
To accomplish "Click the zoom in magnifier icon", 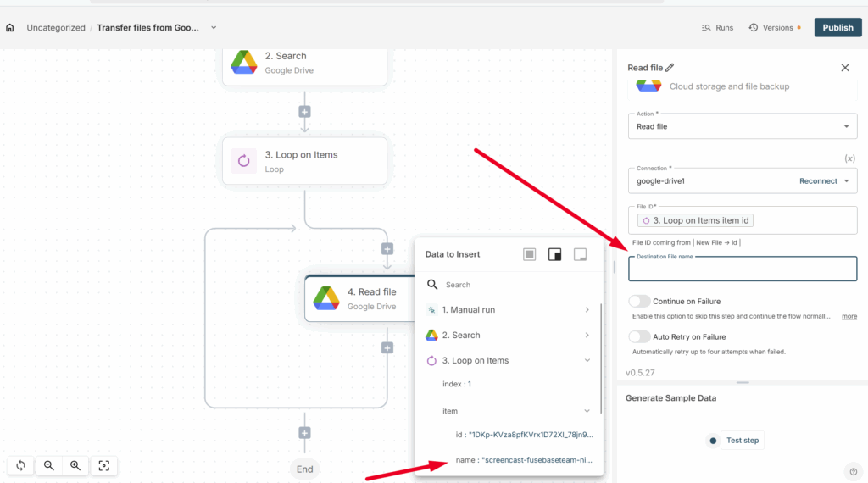I will point(75,465).
